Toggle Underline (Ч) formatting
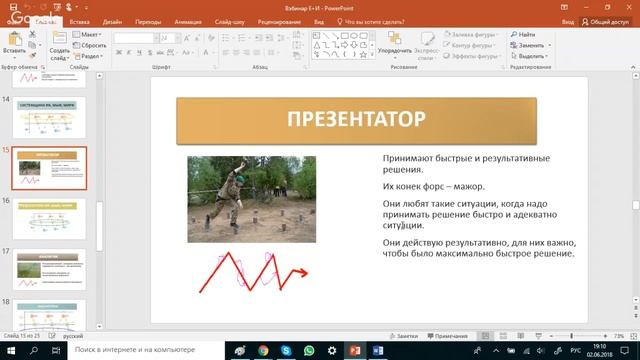Viewport: 640px width, 360px height. click(x=140, y=53)
